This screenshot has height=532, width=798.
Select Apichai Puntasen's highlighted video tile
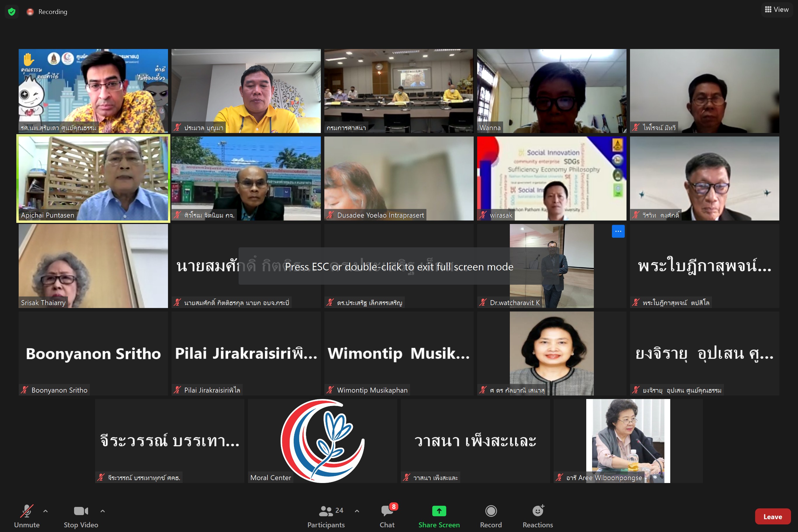click(x=93, y=178)
